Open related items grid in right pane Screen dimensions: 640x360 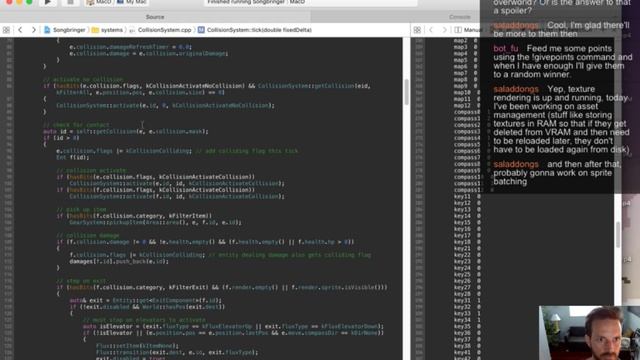click(x=417, y=30)
